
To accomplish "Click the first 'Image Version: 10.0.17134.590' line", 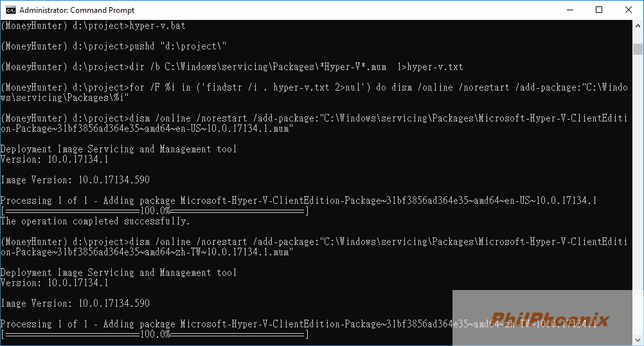I will 75,179.
